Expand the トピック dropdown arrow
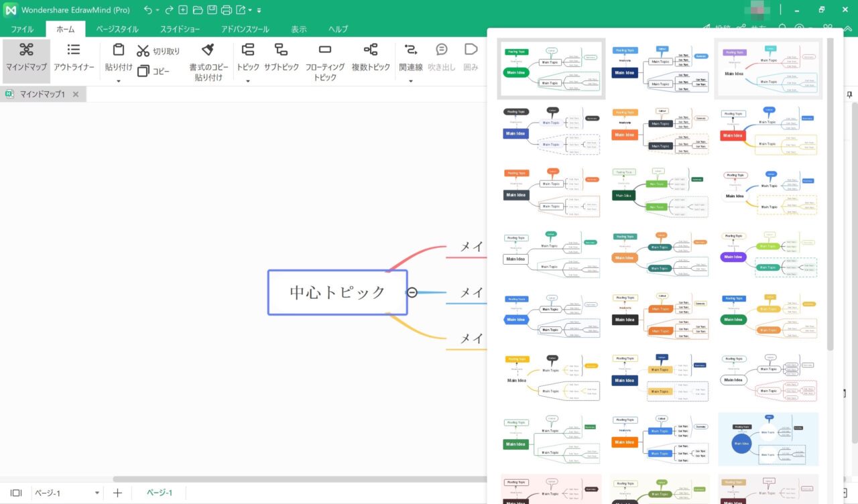Viewport: 858px width, 504px height. 248,81
